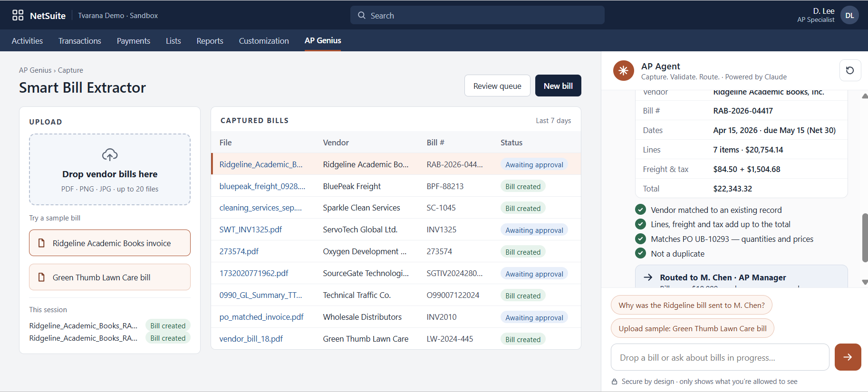Open the Transactions menu
This screenshot has width=868, height=392.
tap(80, 41)
